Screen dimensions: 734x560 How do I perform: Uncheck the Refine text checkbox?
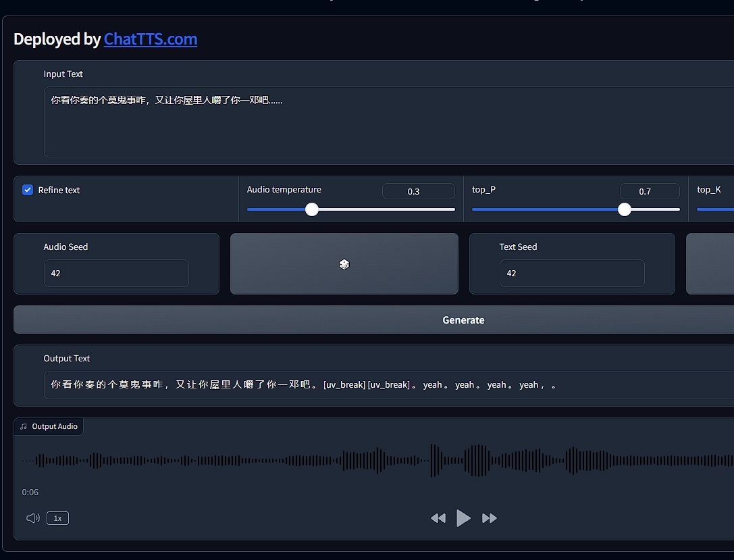[x=28, y=190]
